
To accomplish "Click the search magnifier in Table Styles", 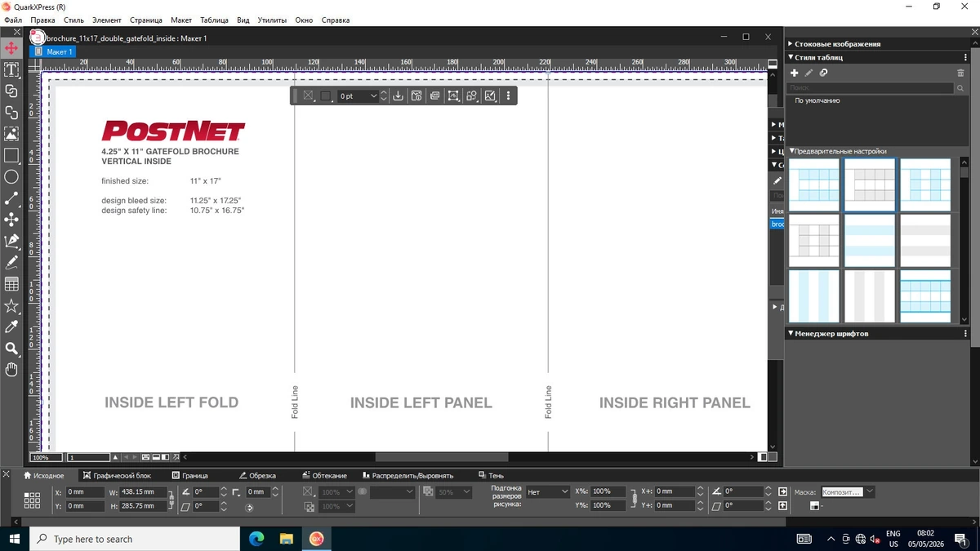I will (x=960, y=87).
